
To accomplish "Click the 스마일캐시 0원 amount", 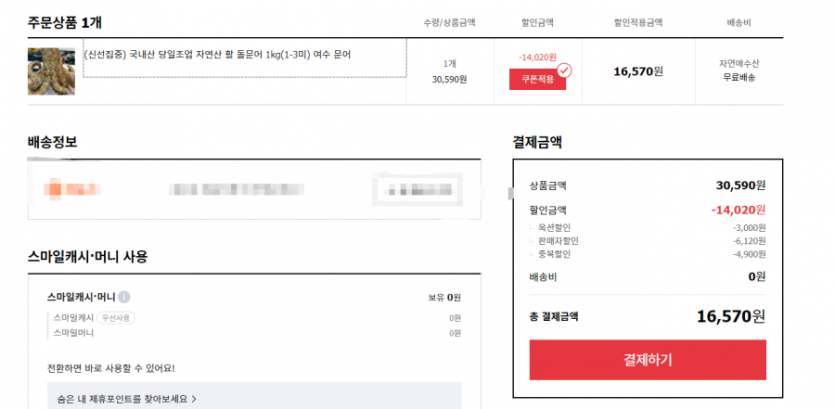I will pos(454,317).
